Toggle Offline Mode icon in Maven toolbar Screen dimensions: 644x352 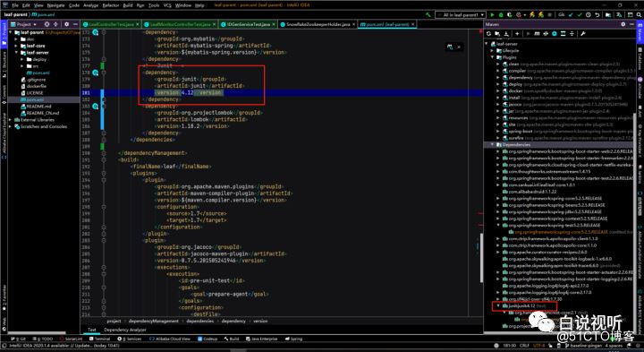[546, 34]
